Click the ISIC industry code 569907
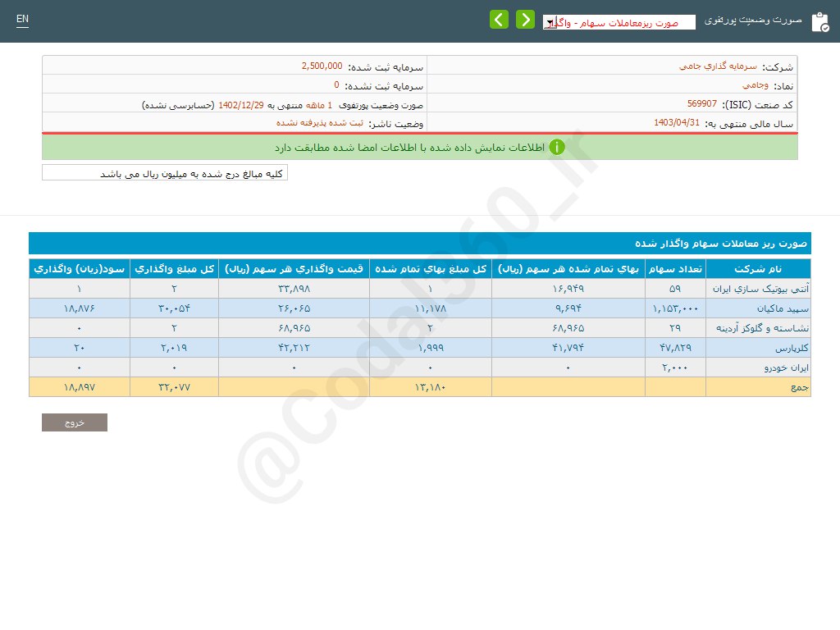This screenshot has height=630, width=840. click(x=701, y=104)
